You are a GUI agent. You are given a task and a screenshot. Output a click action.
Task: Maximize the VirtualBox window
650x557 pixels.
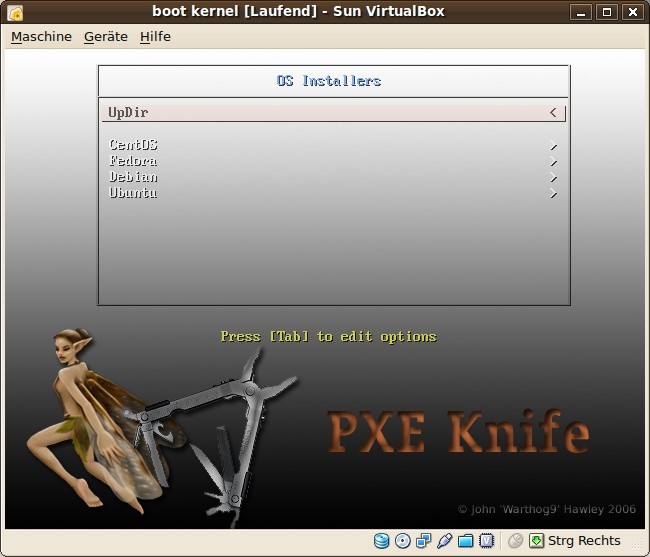607,12
